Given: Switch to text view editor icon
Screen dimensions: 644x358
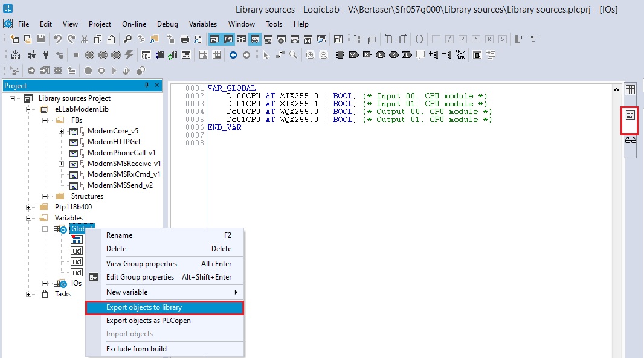Looking at the screenshot, I should pos(630,115).
